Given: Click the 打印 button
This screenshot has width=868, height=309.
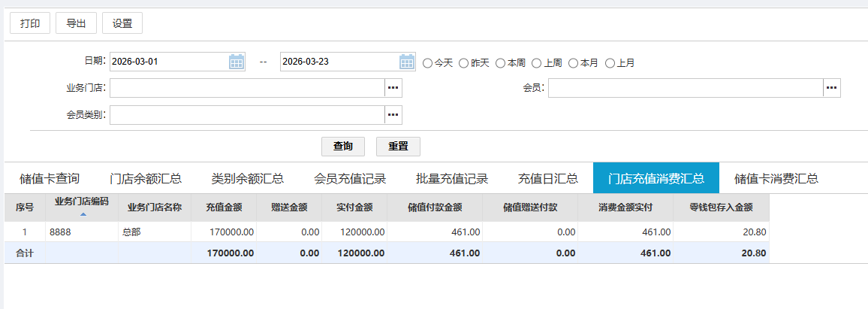Looking at the screenshot, I should coord(30,23).
